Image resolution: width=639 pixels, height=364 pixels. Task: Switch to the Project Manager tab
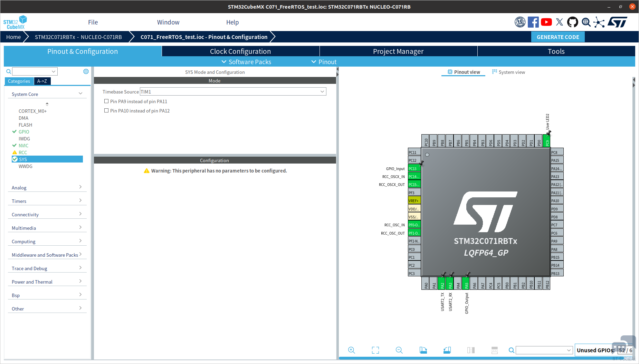[398, 51]
